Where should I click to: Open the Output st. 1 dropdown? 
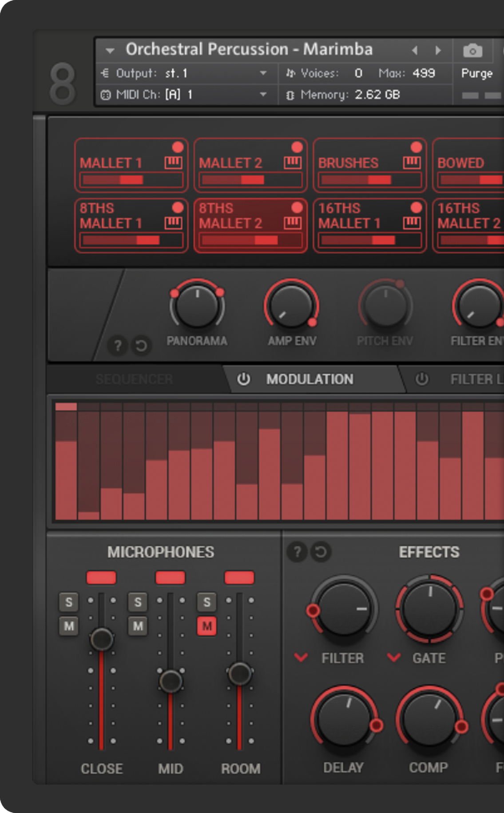(x=263, y=73)
